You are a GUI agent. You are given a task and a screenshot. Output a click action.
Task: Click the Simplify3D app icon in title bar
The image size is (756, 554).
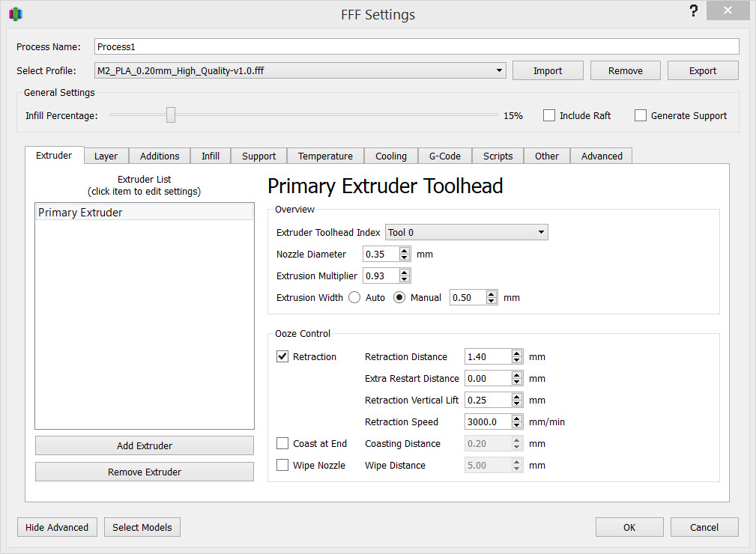click(15, 14)
